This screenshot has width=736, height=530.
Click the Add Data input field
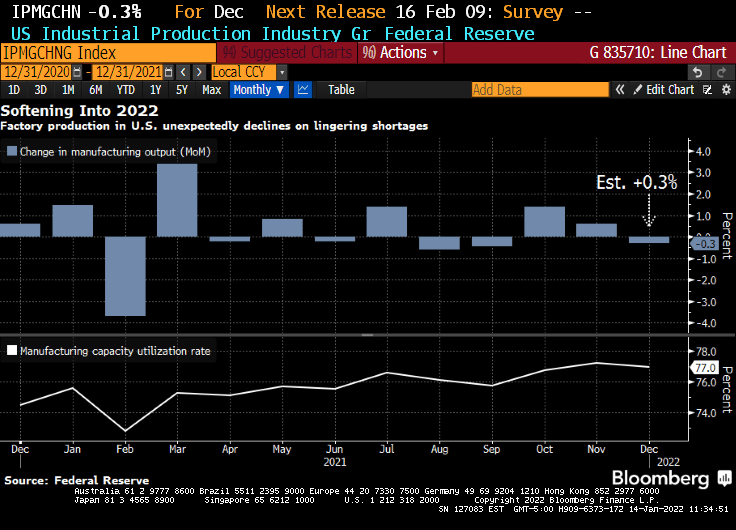click(x=539, y=90)
